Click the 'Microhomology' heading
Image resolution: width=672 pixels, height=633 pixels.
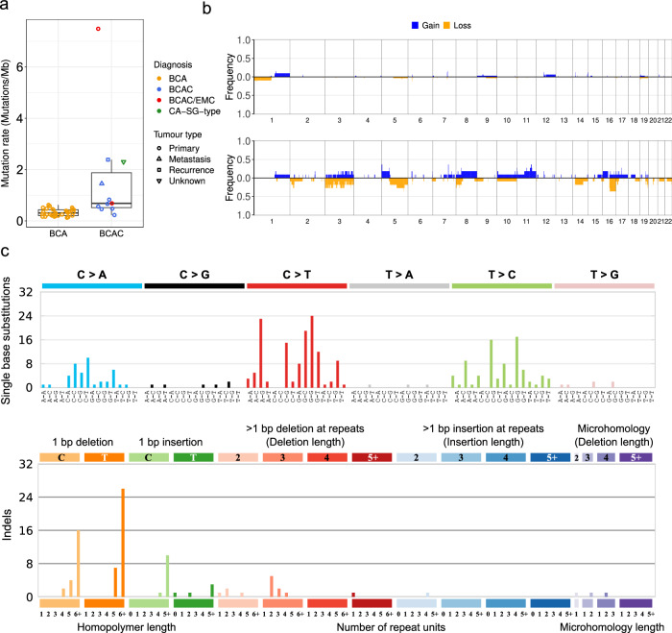[x=613, y=428]
